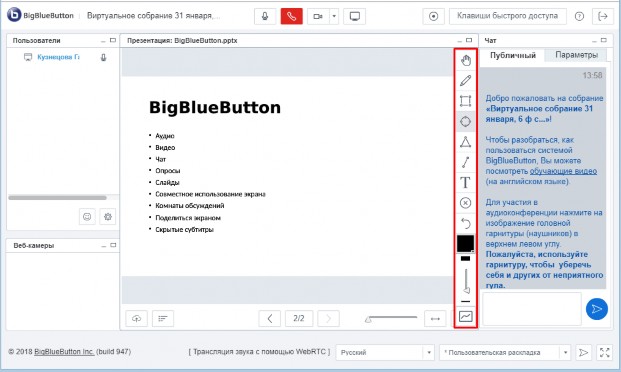621x372 pixels.
Task: Switch to the Публичный chat tab
Action: coord(513,55)
